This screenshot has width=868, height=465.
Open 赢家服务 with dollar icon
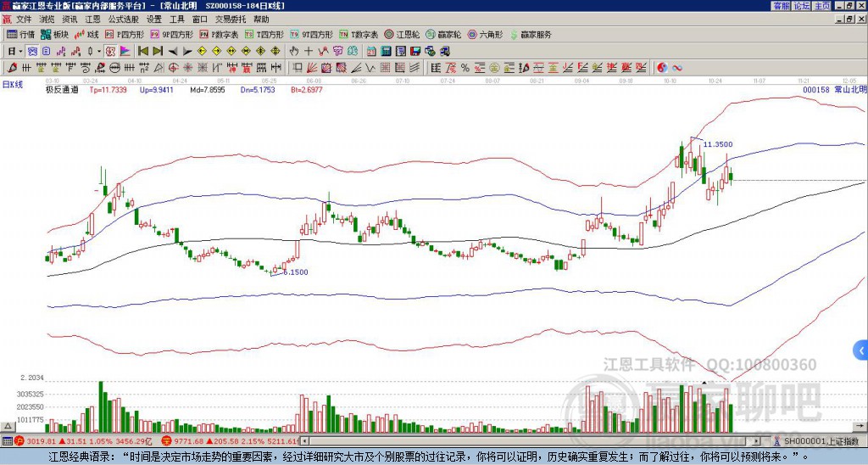530,34
